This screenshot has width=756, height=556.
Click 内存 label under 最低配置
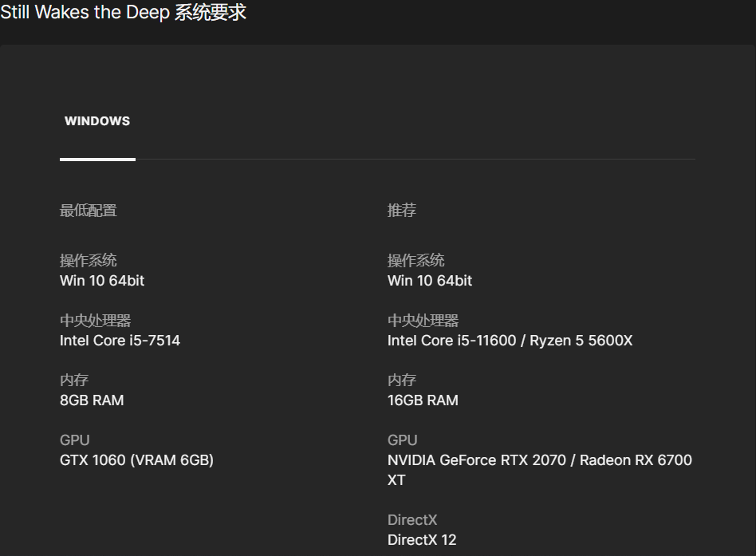coord(74,380)
